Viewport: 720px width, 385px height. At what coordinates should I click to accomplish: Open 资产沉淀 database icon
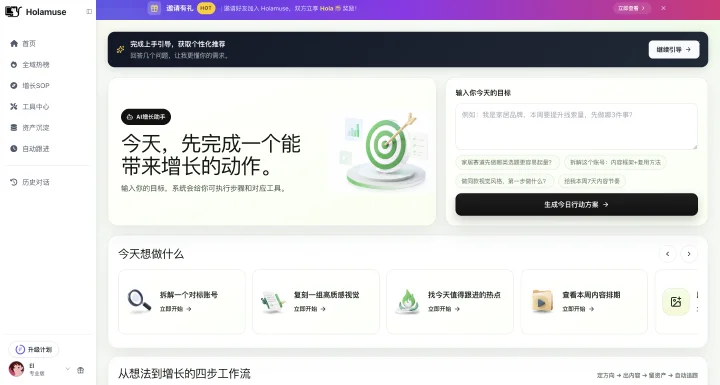[14, 128]
